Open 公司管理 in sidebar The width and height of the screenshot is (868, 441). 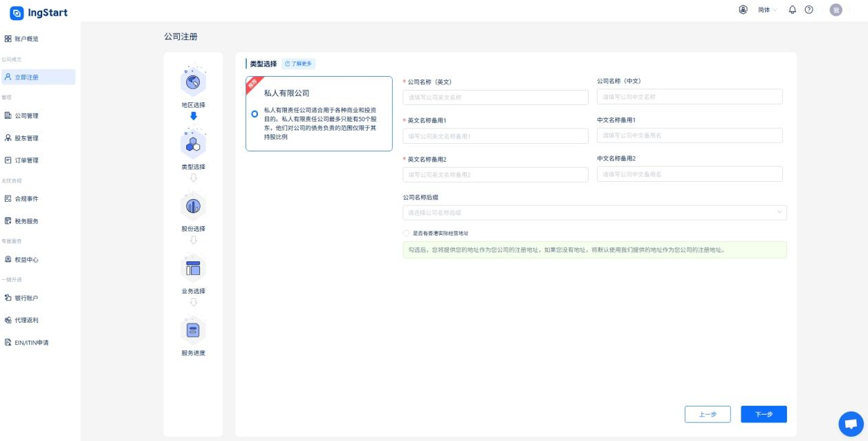(x=38, y=115)
